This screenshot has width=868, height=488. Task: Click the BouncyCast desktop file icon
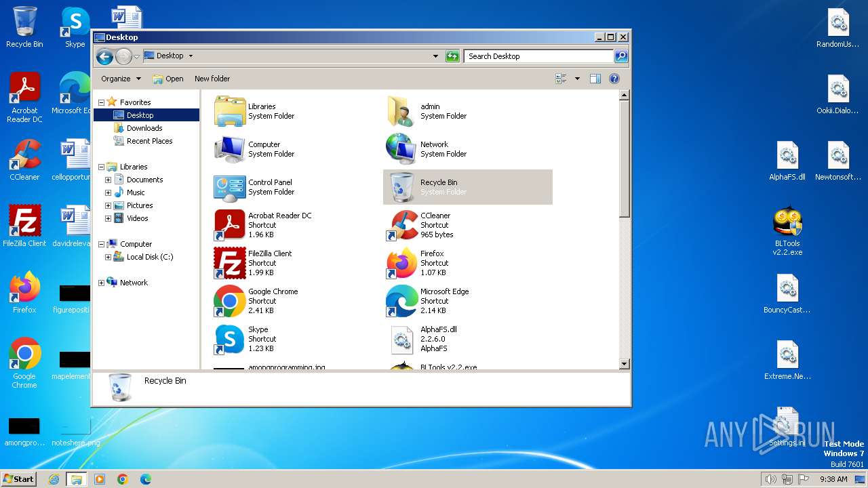[x=787, y=294]
